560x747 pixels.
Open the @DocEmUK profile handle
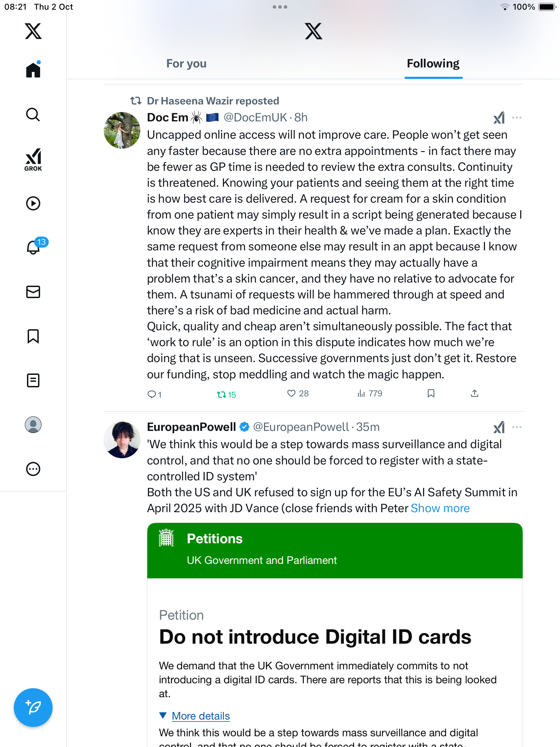point(255,118)
